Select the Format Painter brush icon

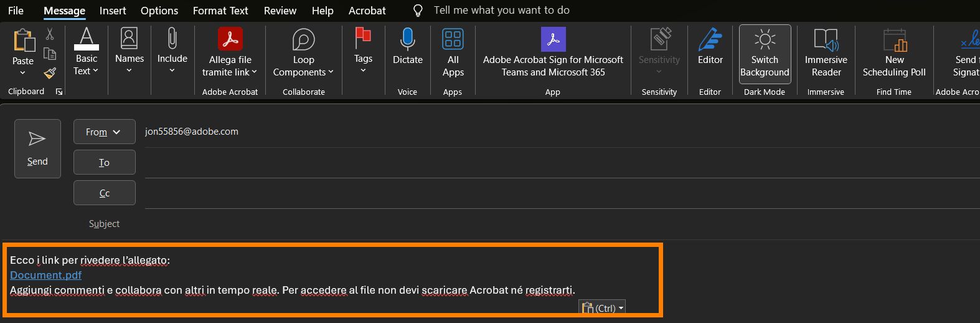click(50, 74)
